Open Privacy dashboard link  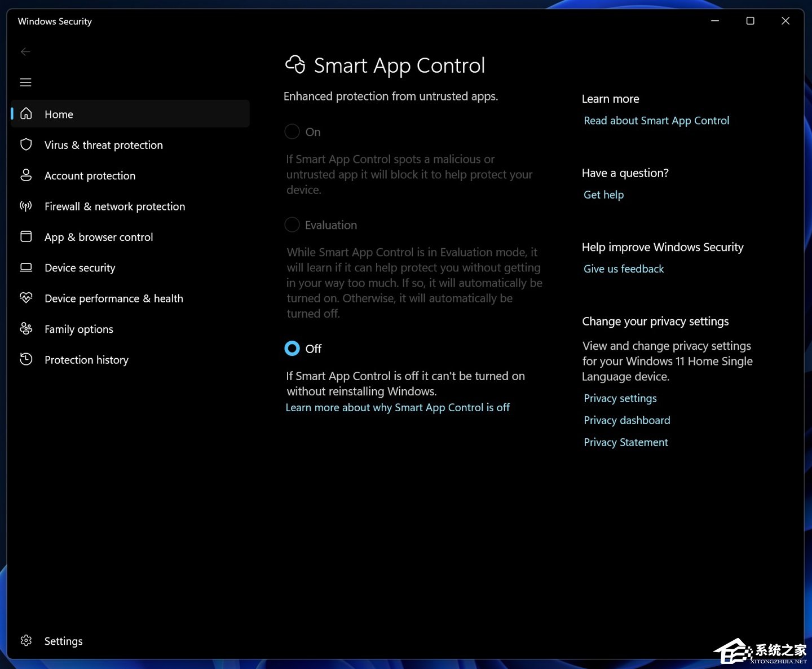pyautogui.click(x=627, y=420)
